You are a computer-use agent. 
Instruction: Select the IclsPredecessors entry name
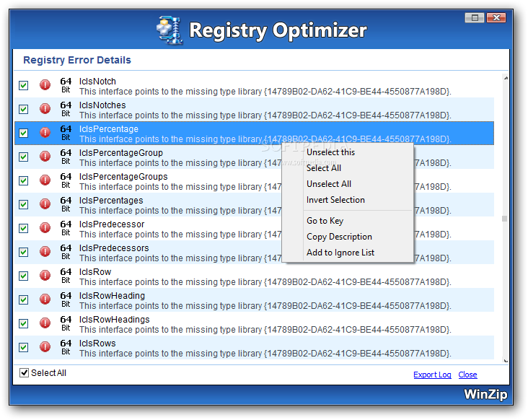pyautogui.click(x=114, y=248)
